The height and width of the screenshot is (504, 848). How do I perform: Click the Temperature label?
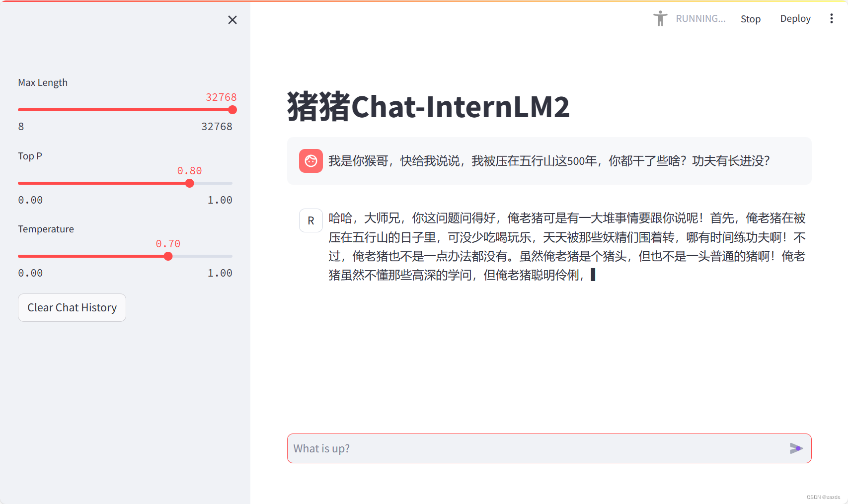click(x=46, y=229)
